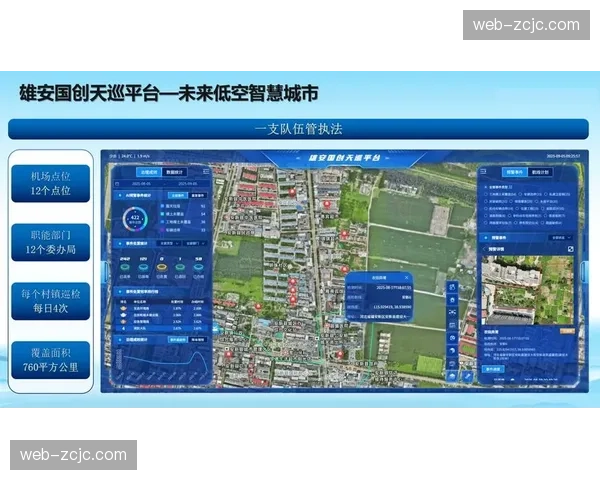Open the dropdown in right 预警事件 section header
600x480 pixels.
tap(561, 238)
